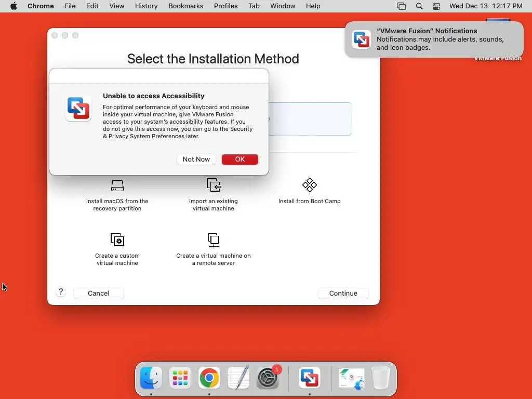The height and width of the screenshot is (399, 532).
Task: Open the Bookmarks menu
Action: tap(185, 6)
